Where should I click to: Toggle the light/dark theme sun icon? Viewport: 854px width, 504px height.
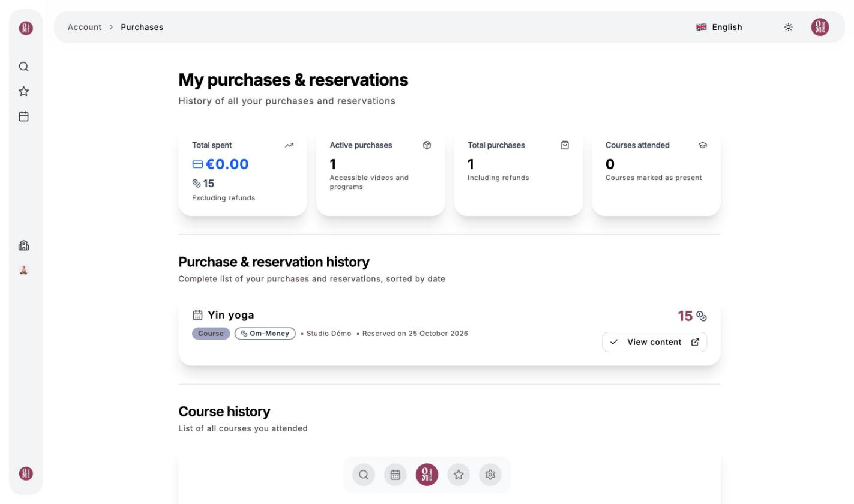(x=789, y=27)
